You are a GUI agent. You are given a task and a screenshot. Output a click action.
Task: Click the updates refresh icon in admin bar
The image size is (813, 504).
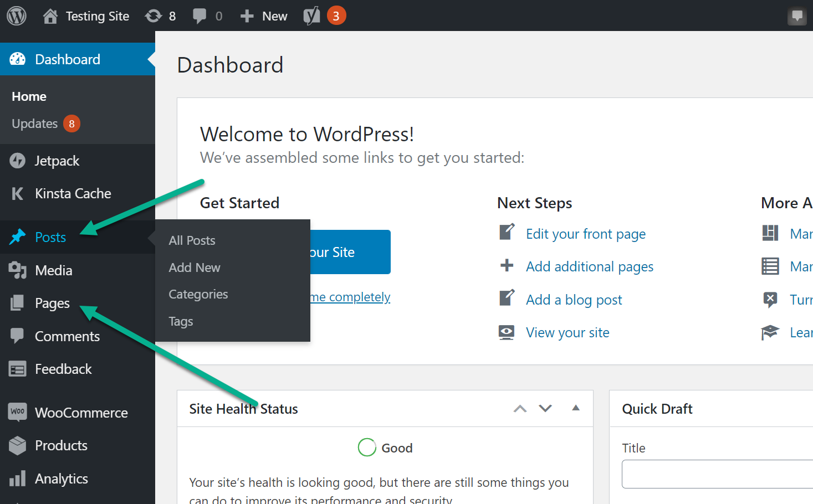(x=154, y=16)
